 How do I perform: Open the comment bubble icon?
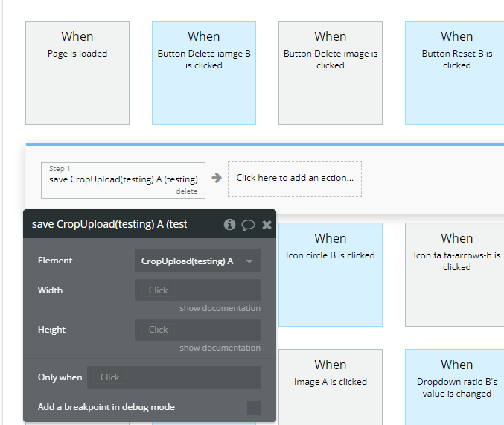tap(248, 224)
